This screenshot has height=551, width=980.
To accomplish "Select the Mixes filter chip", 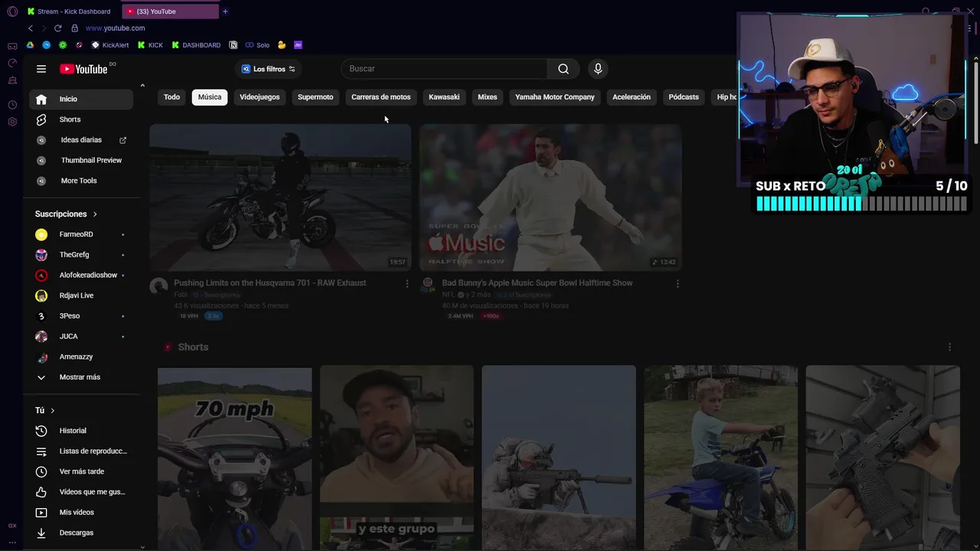I will (x=488, y=97).
